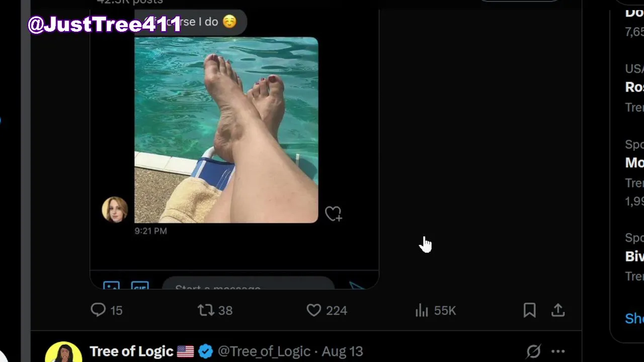Open Tree of Logic profile name
644x362 pixels.
tap(131, 351)
